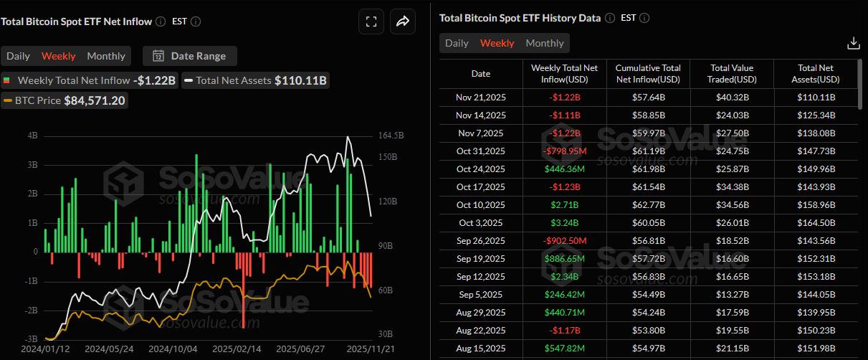Switch the chart to Daily view
The image size is (868, 360).
tap(19, 56)
